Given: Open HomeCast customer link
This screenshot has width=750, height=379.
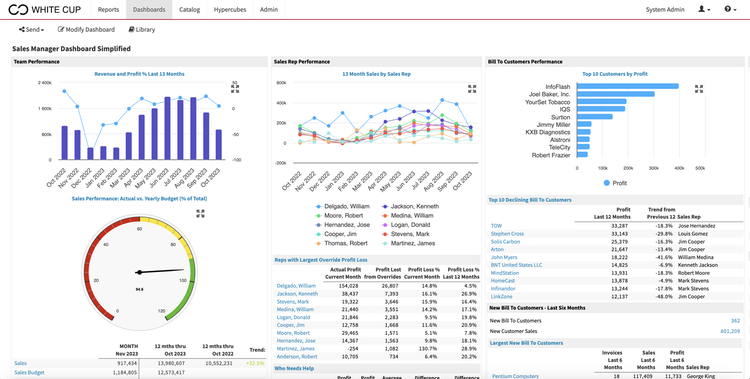Looking at the screenshot, I should 503,280.
